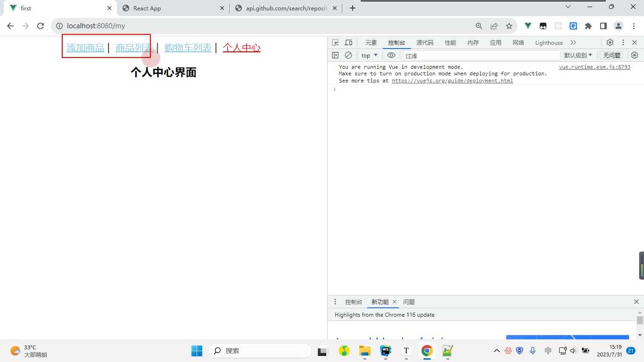Open WebStorm from the taskbar
This screenshot has height=362, width=644.
(x=386, y=351)
